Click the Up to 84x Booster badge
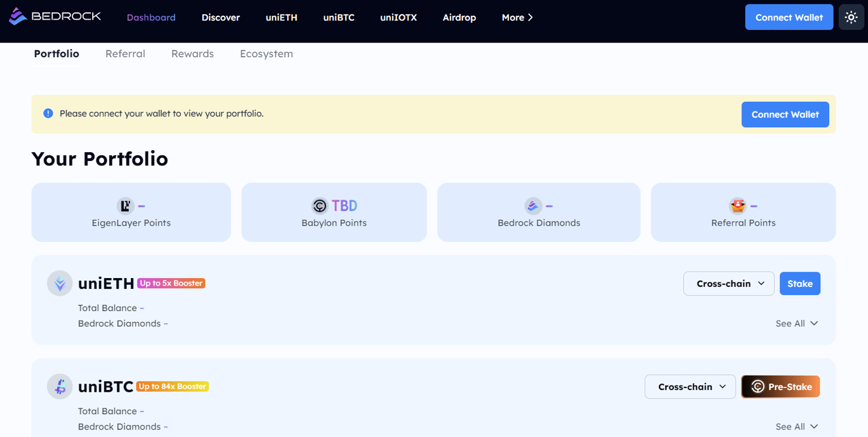The width and height of the screenshot is (868, 437). tap(172, 386)
